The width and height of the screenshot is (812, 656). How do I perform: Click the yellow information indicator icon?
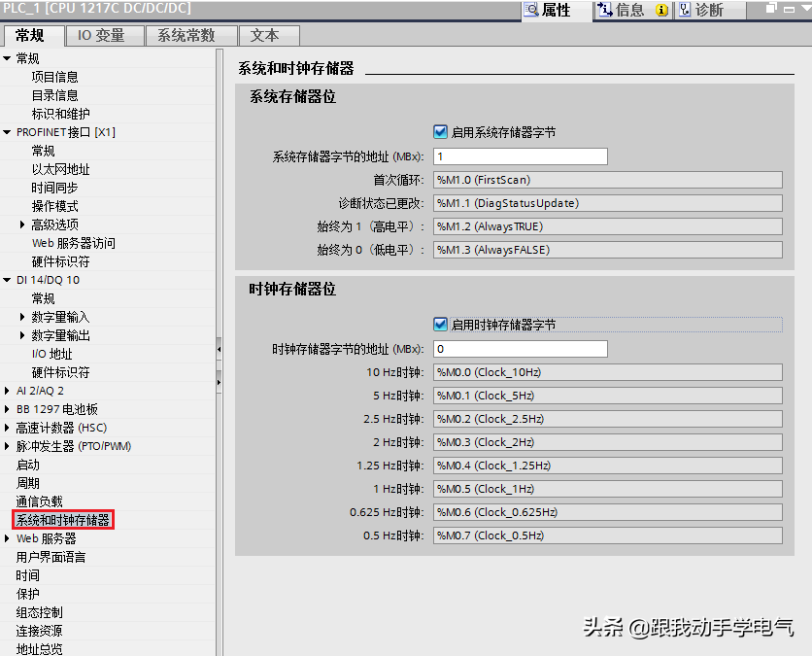pyautogui.click(x=661, y=11)
